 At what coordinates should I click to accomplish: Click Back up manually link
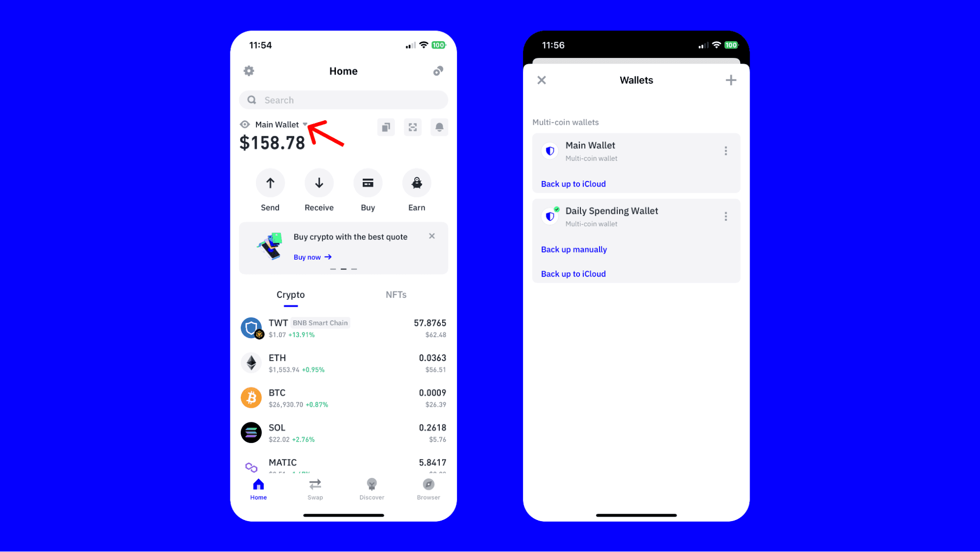(574, 249)
